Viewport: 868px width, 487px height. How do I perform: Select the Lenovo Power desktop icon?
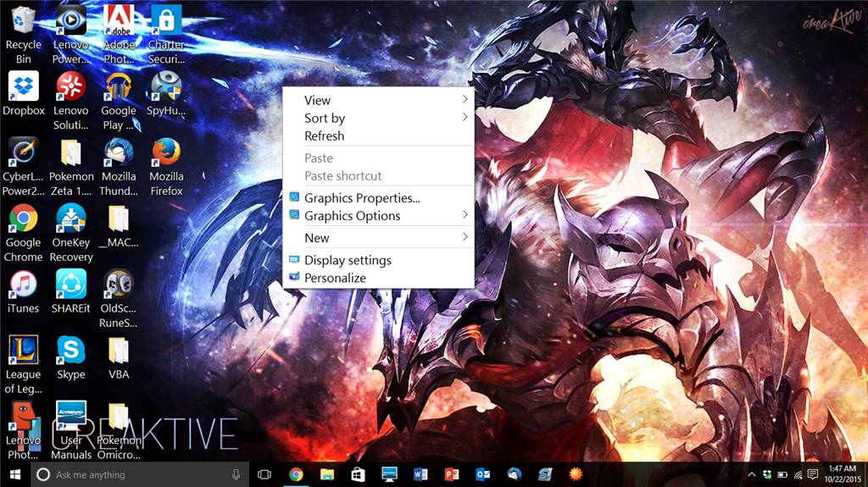point(71,35)
